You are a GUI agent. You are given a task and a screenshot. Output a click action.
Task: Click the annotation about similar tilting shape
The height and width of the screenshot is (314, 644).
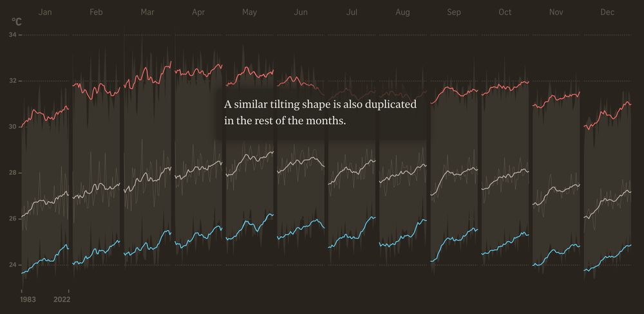click(x=320, y=113)
